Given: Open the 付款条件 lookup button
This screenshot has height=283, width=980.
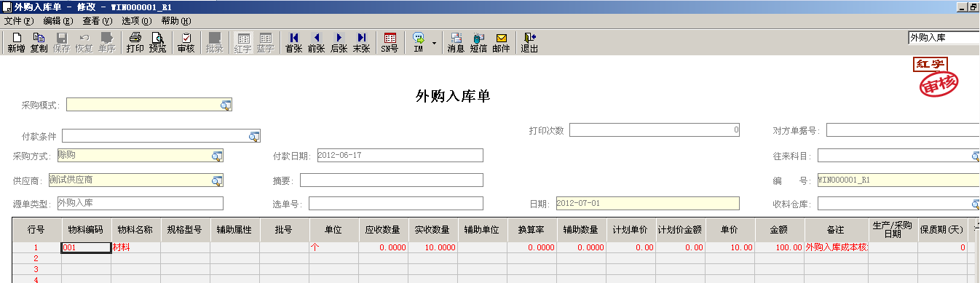Looking at the screenshot, I should pos(254,136).
